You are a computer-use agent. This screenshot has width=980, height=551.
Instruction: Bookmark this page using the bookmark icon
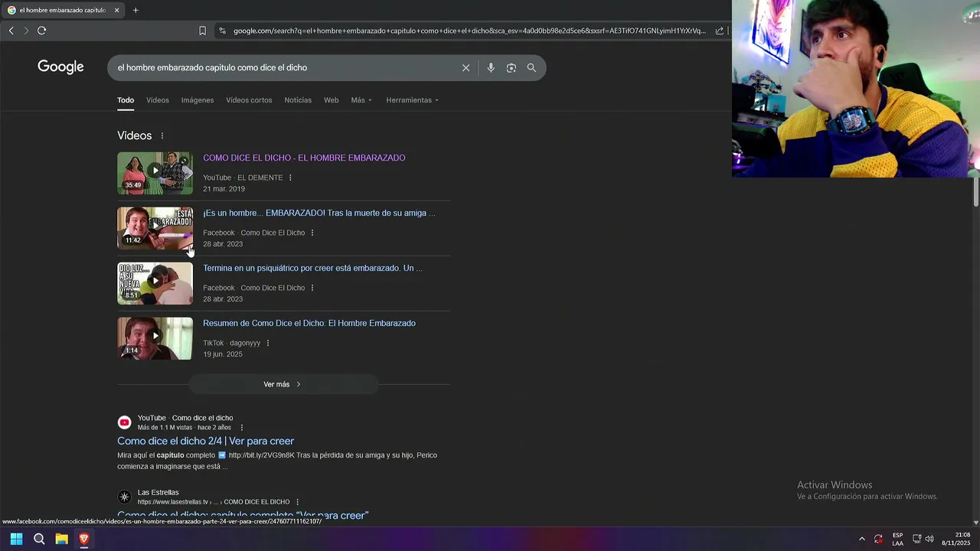[x=202, y=31]
